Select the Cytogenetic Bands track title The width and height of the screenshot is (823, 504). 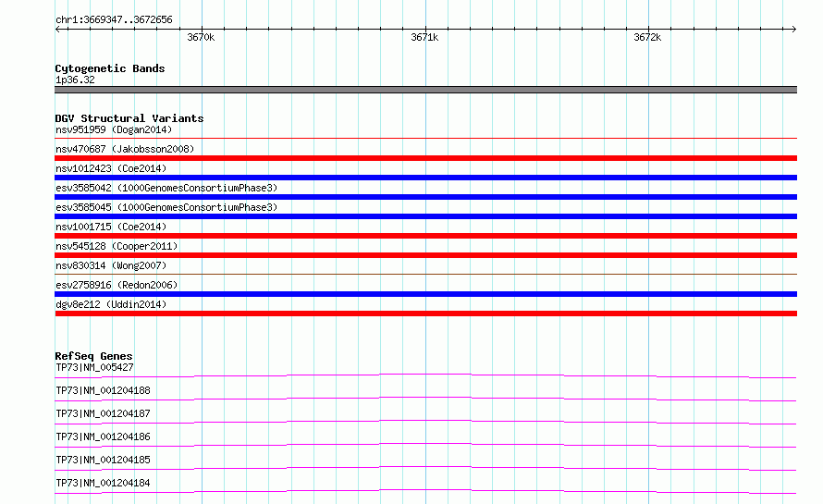click(110, 68)
